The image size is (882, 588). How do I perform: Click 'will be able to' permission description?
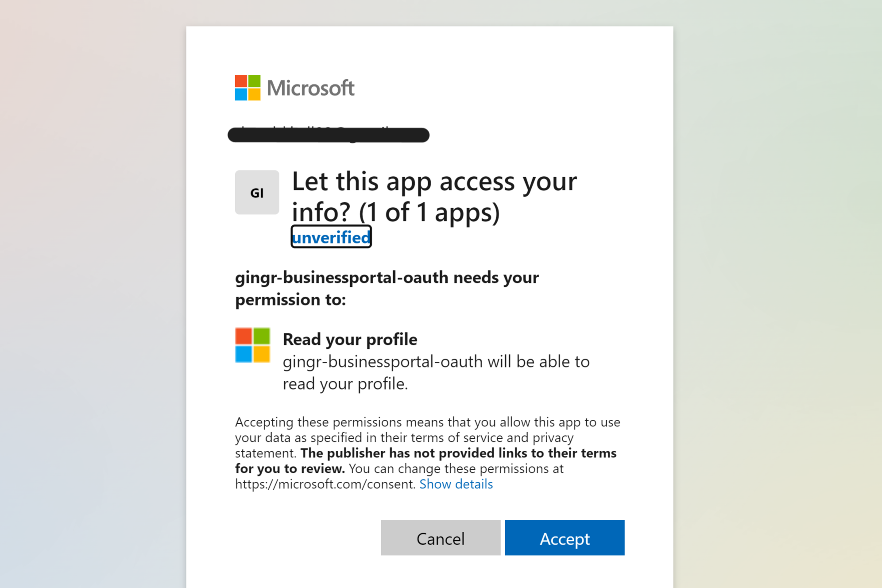[x=538, y=362]
